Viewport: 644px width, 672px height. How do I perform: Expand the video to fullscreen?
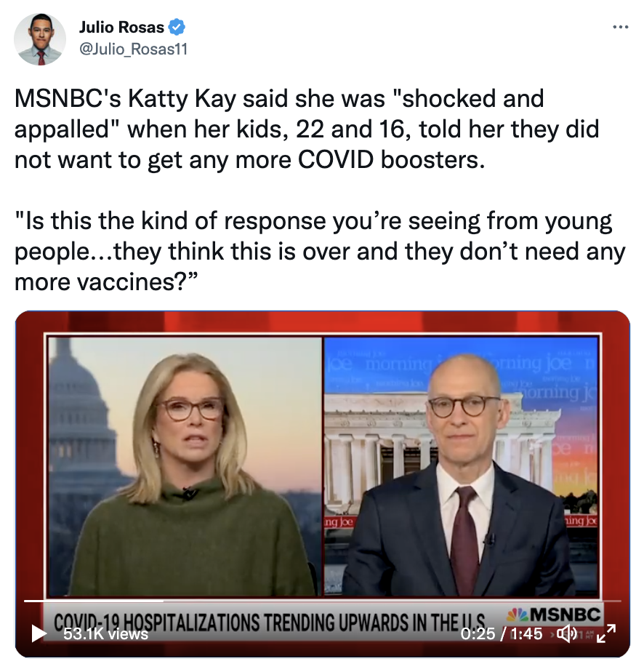coord(606,633)
